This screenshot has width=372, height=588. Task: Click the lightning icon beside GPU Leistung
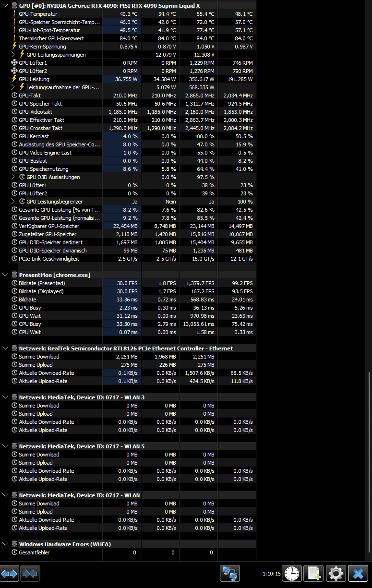click(x=14, y=79)
